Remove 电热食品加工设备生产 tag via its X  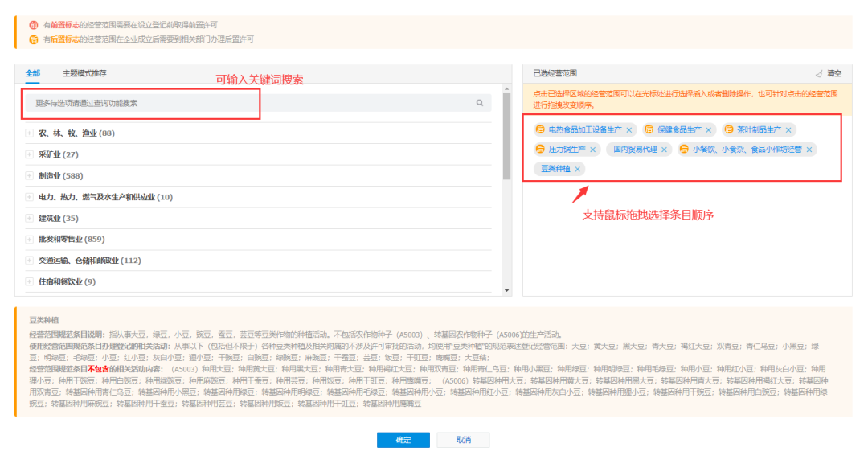point(628,130)
